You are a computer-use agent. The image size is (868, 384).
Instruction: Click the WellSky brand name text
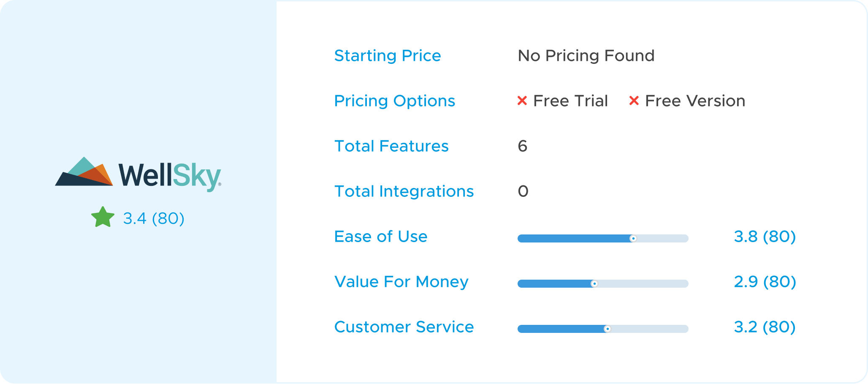click(170, 176)
